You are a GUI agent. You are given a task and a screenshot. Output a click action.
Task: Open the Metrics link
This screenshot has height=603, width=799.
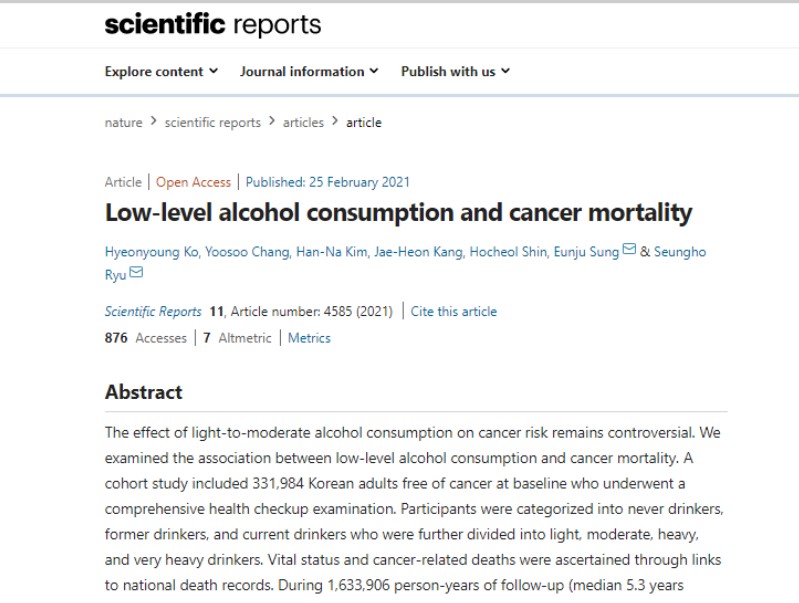pos(309,338)
